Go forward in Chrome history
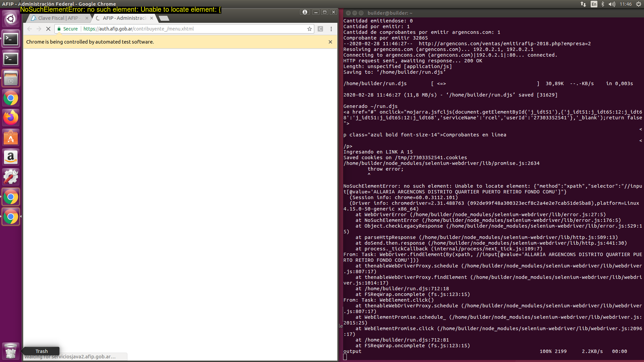The width and height of the screenshot is (644, 362). coord(39,29)
